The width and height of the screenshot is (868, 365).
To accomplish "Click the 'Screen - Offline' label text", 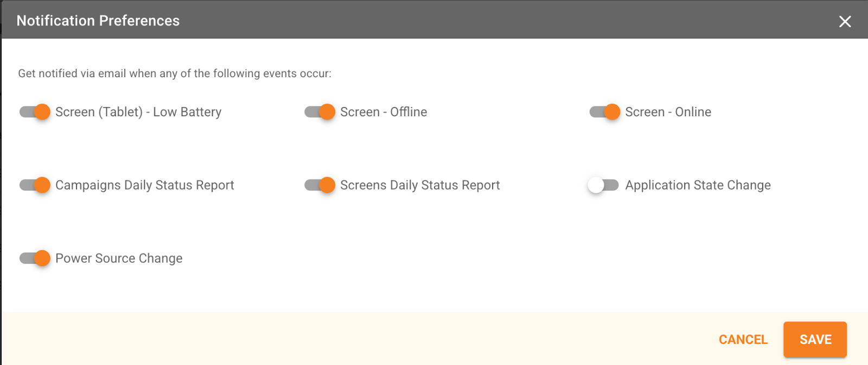I will (384, 112).
